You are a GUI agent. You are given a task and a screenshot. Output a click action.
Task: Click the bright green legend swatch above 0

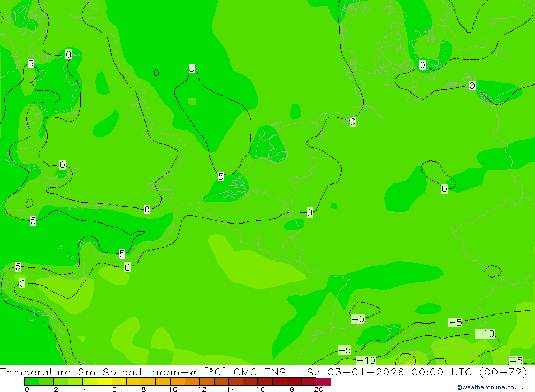point(32,381)
